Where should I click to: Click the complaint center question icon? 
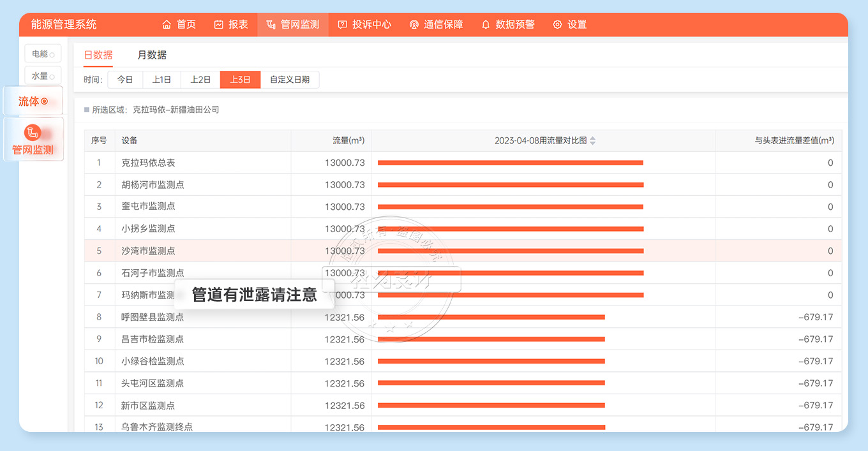pyautogui.click(x=343, y=25)
